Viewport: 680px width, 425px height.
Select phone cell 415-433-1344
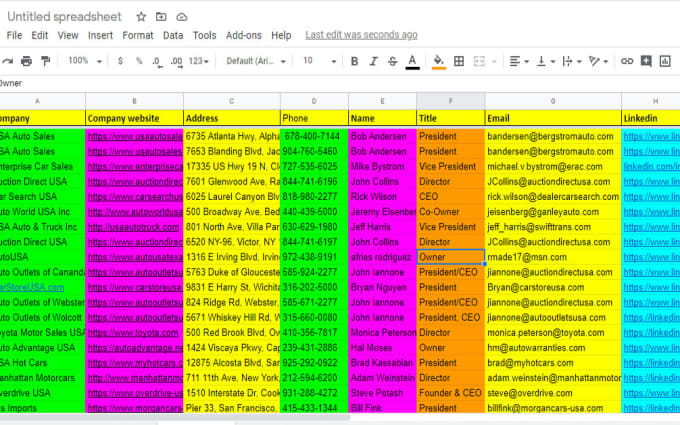point(314,408)
